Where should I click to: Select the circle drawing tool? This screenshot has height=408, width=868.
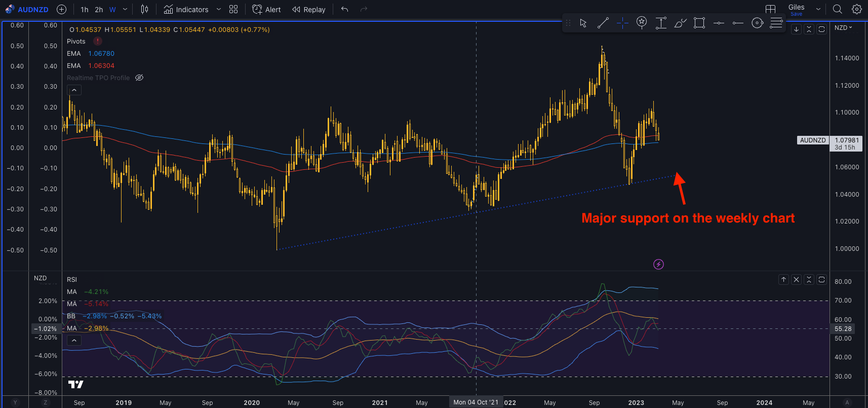coord(757,23)
